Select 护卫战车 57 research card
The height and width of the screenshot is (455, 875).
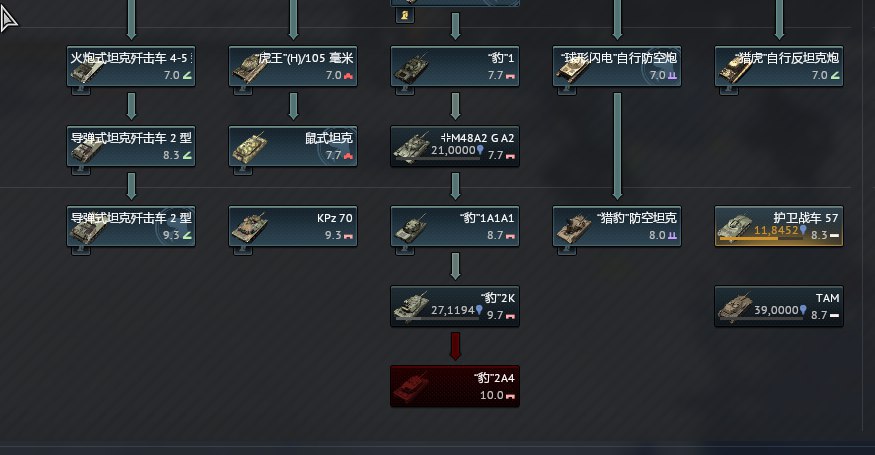pyautogui.click(x=779, y=226)
